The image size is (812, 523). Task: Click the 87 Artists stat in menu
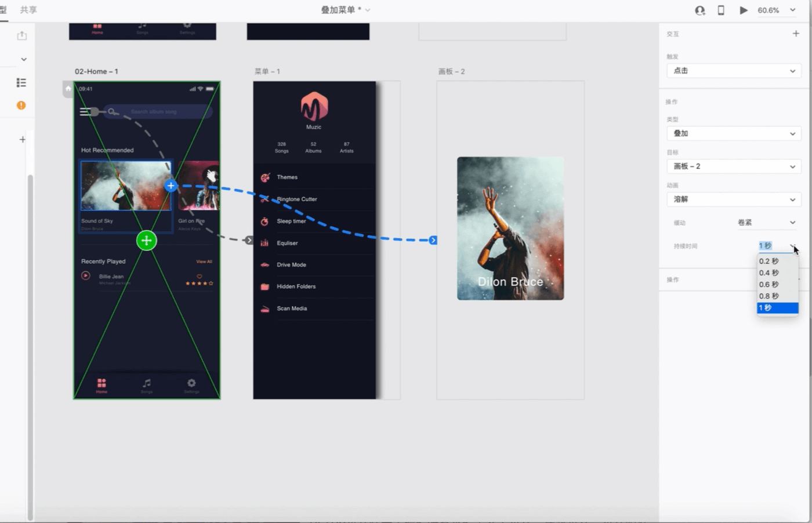click(347, 147)
